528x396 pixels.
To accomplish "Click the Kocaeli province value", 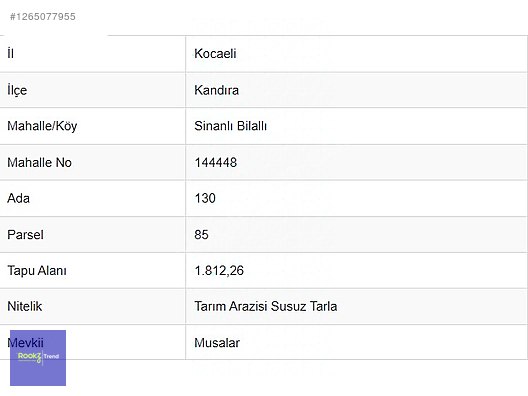I will click(x=215, y=54).
